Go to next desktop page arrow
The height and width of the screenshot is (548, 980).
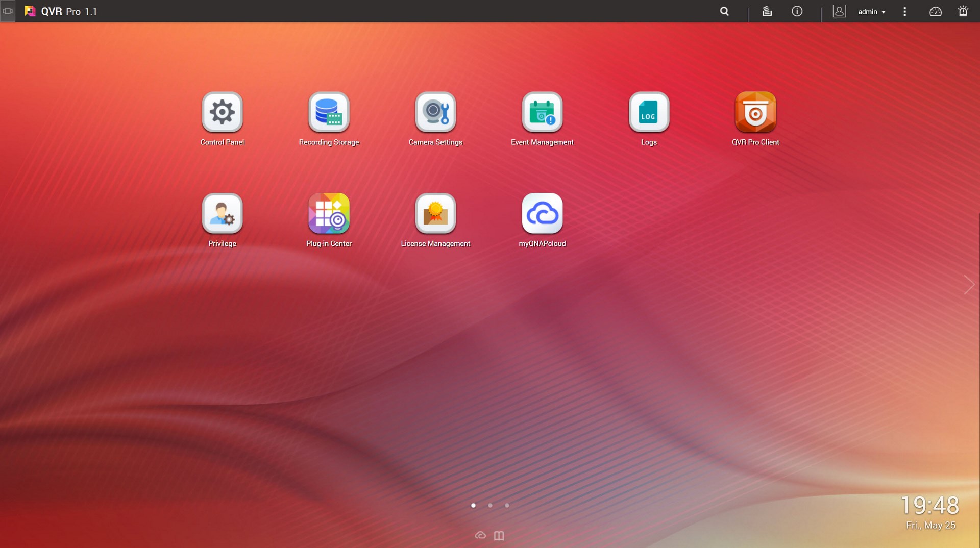[x=968, y=285]
